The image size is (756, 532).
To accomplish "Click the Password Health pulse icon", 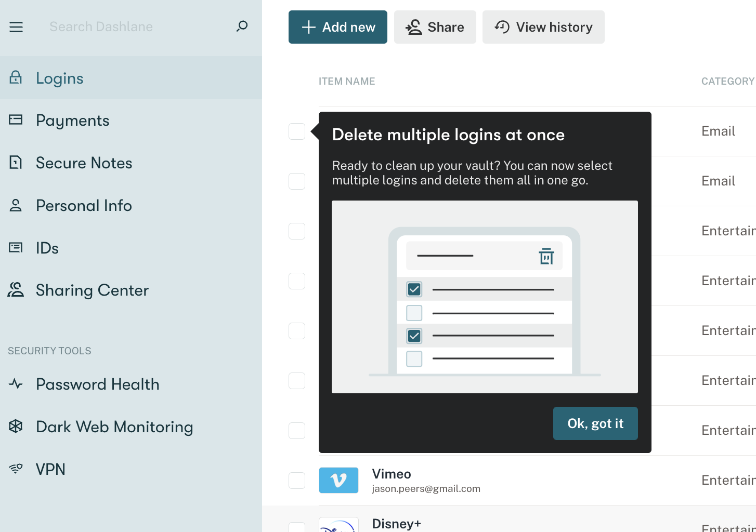I will (x=16, y=384).
